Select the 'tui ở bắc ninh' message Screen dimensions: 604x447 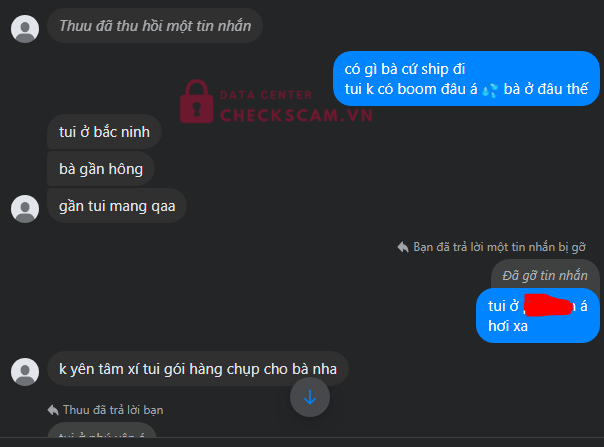[104, 132]
